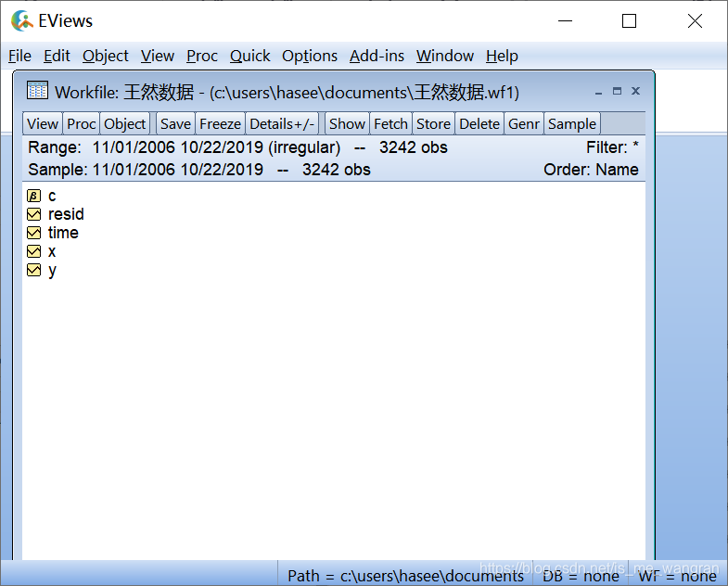Open the File menu
The image size is (728, 586).
pos(20,56)
